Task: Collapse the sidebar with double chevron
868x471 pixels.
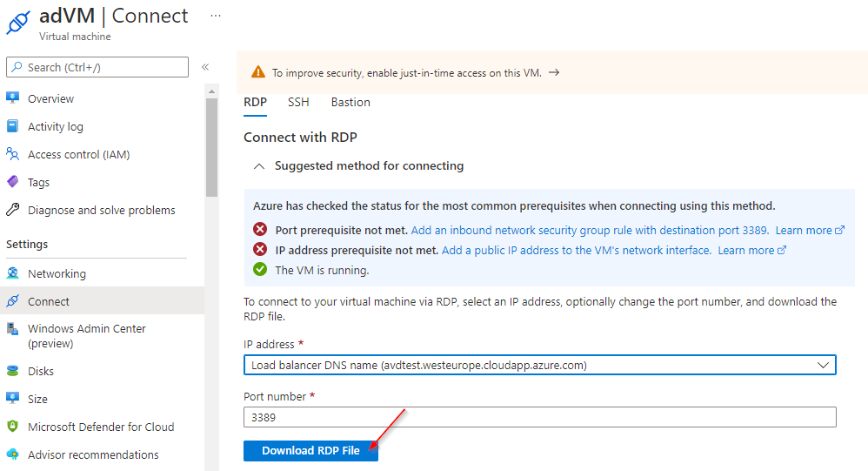Action: click(205, 67)
